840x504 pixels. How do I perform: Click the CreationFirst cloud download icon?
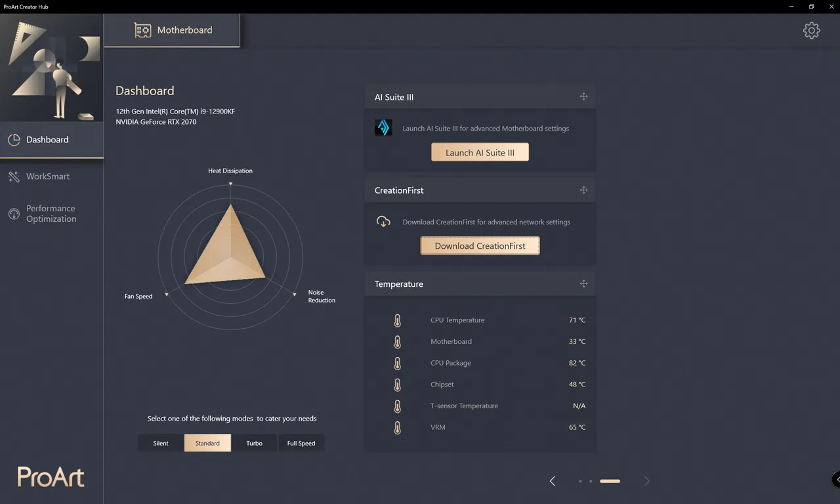(x=383, y=221)
